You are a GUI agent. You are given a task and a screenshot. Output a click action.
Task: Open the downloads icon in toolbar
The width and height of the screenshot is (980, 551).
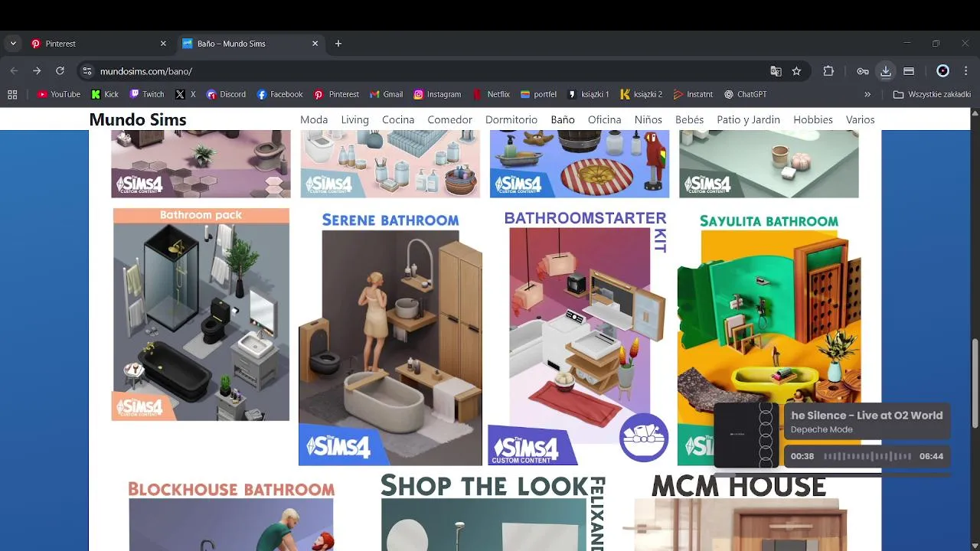tap(886, 71)
